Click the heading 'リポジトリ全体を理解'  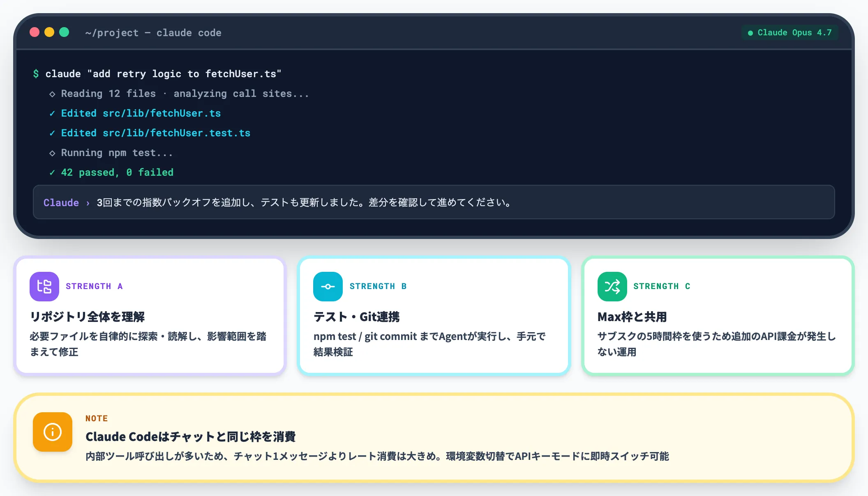point(87,317)
